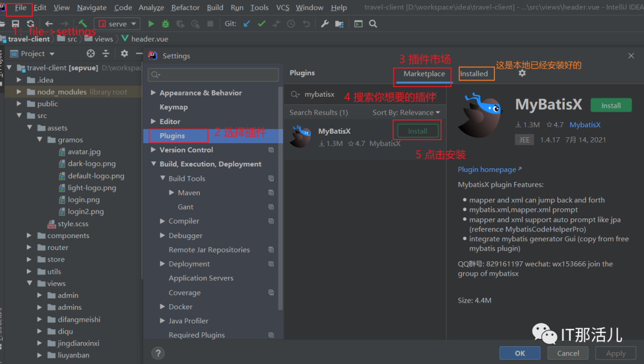Viewport: 644px width, 364px height.
Task: Click the MyBatisX bird icon in results
Action: (x=301, y=137)
